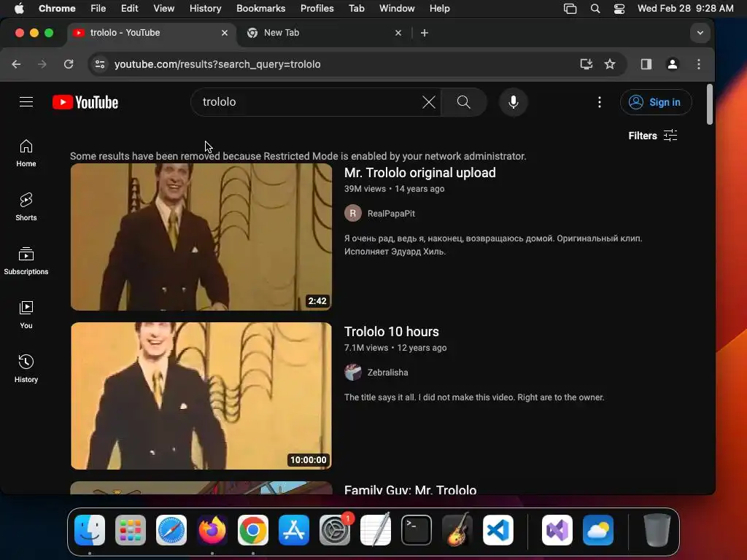Open System Settings from the Dock

[x=335, y=530]
